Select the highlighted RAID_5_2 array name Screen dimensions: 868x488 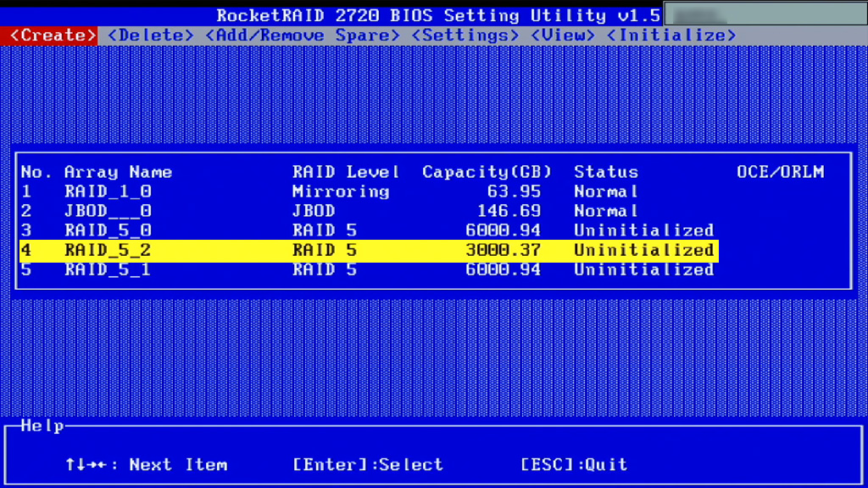(108, 250)
